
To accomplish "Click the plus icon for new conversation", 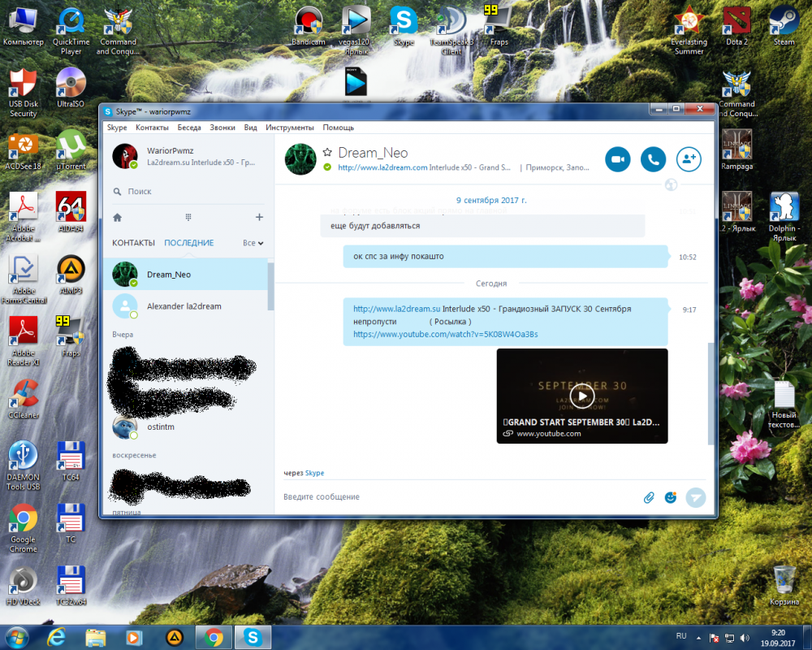I will coord(259,218).
